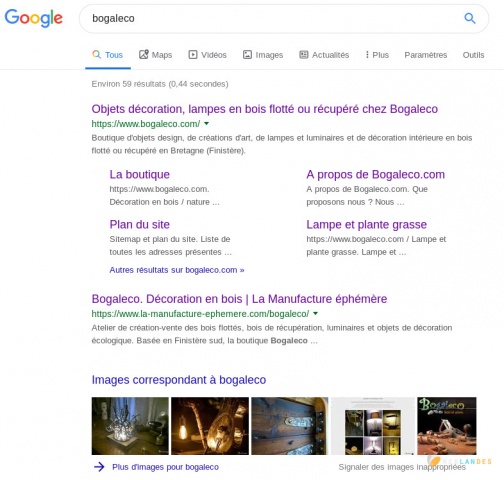This screenshot has width=504, height=480.
Task: Open Paramètres
Action: coord(426,55)
